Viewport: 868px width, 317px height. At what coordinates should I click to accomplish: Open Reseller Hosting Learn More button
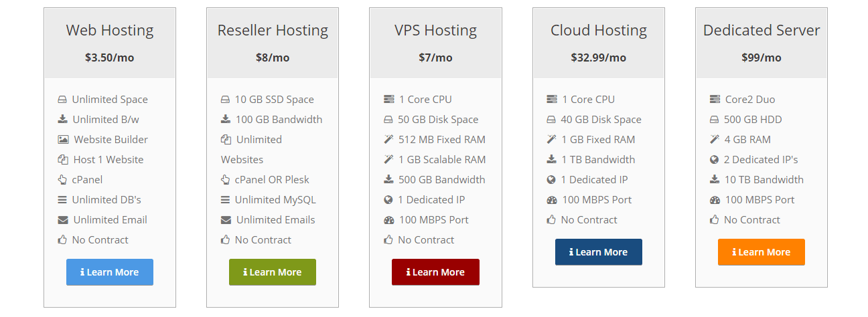[x=273, y=272]
